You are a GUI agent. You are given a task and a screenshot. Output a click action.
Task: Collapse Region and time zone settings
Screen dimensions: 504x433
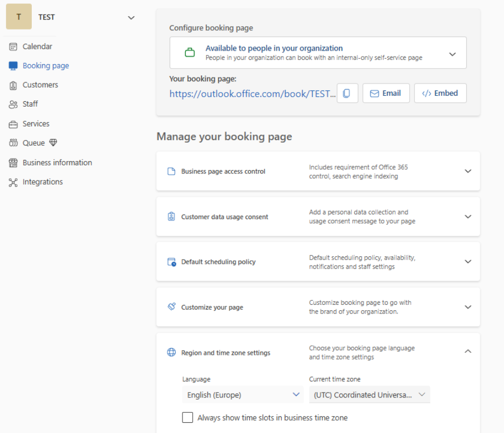tap(467, 351)
